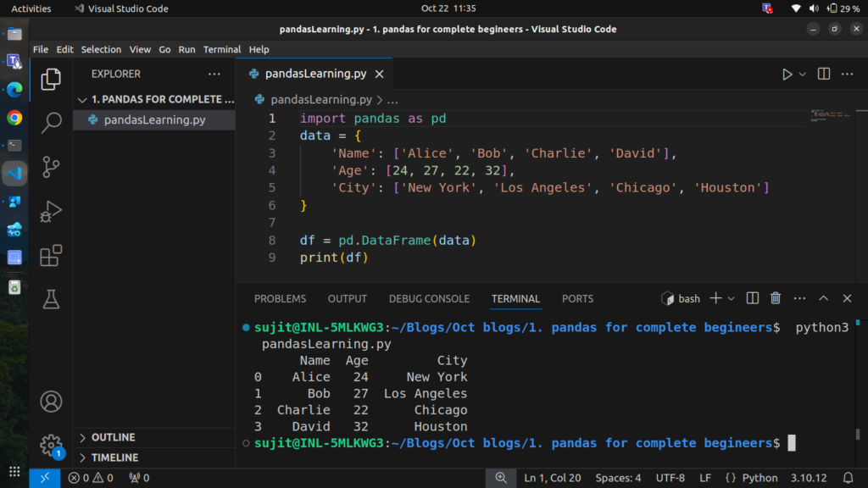
Task: Click Python language mode in status bar
Action: coord(759,478)
